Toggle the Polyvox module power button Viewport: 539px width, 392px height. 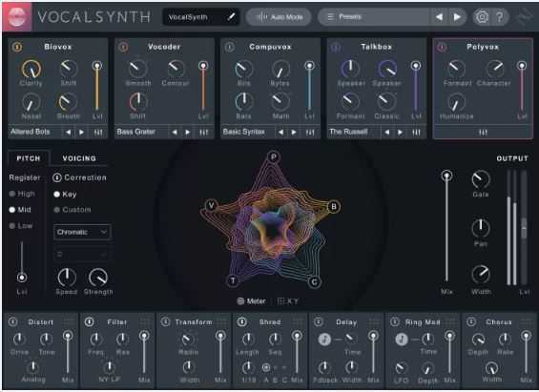click(442, 47)
